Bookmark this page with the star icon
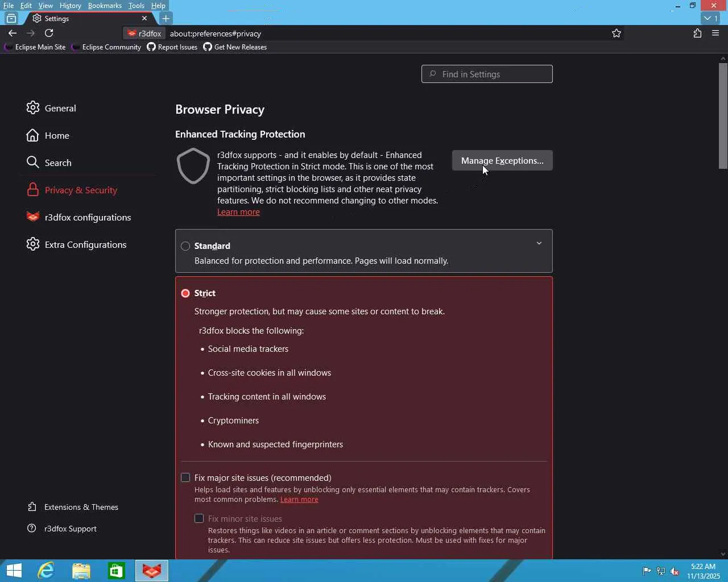The width and height of the screenshot is (728, 582). coord(617,33)
